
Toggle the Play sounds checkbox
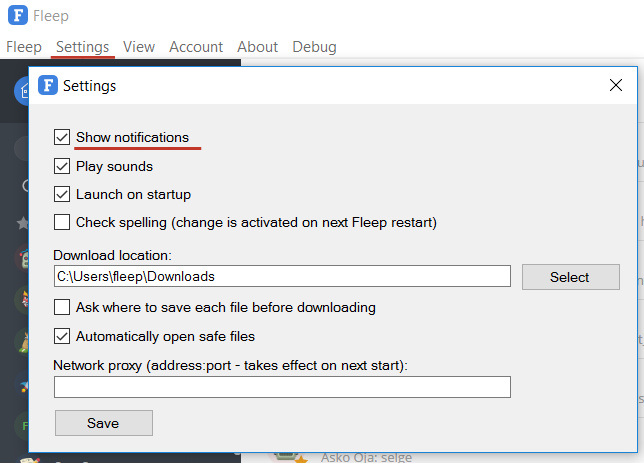(x=62, y=166)
